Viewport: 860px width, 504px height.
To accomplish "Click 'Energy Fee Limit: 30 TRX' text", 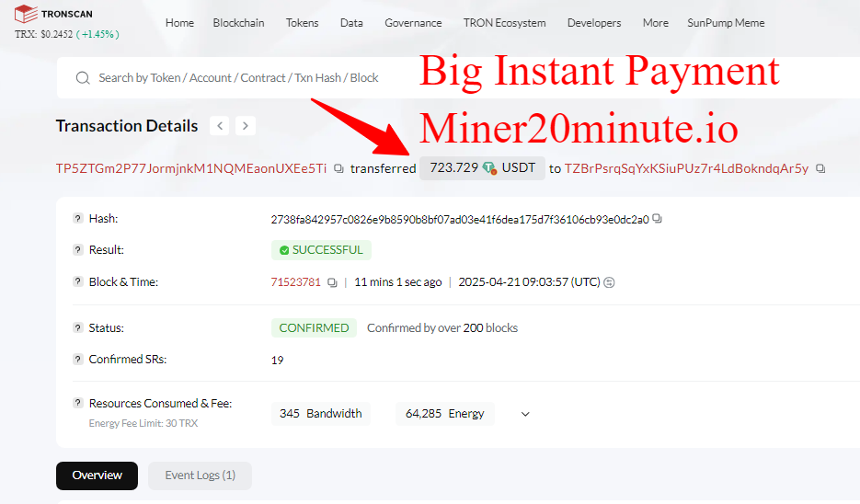I will click(143, 423).
